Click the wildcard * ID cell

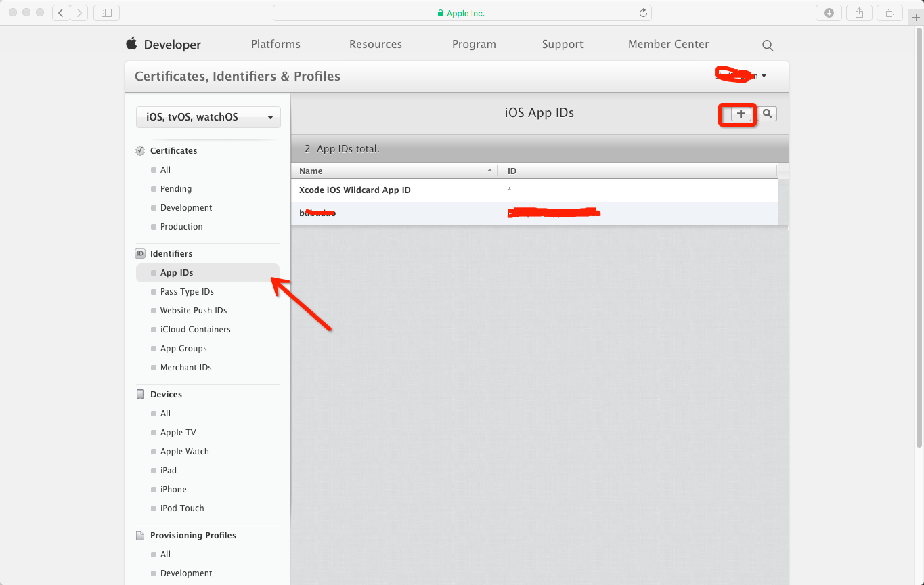pos(510,190)
